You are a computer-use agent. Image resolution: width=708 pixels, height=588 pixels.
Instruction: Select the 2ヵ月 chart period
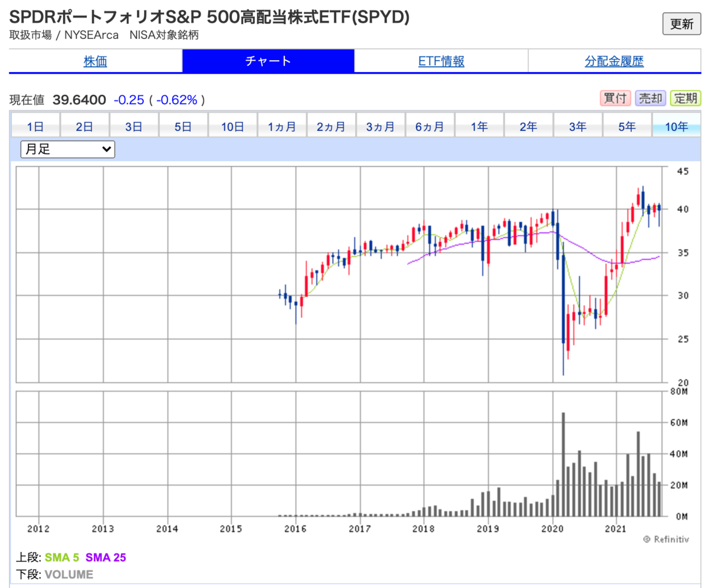(x=331, y=126)
